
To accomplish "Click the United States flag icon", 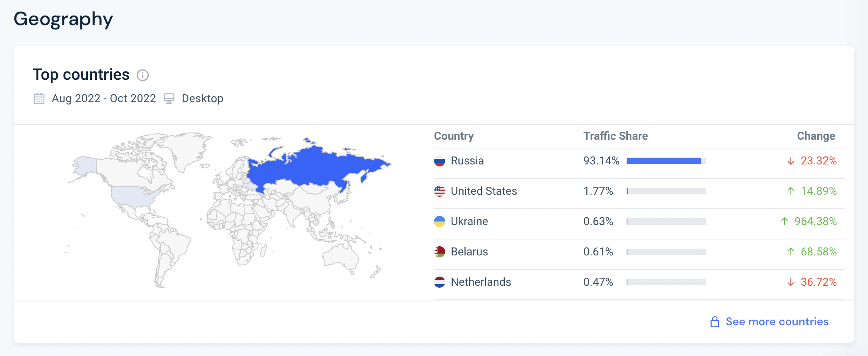I will coord(440,191).
